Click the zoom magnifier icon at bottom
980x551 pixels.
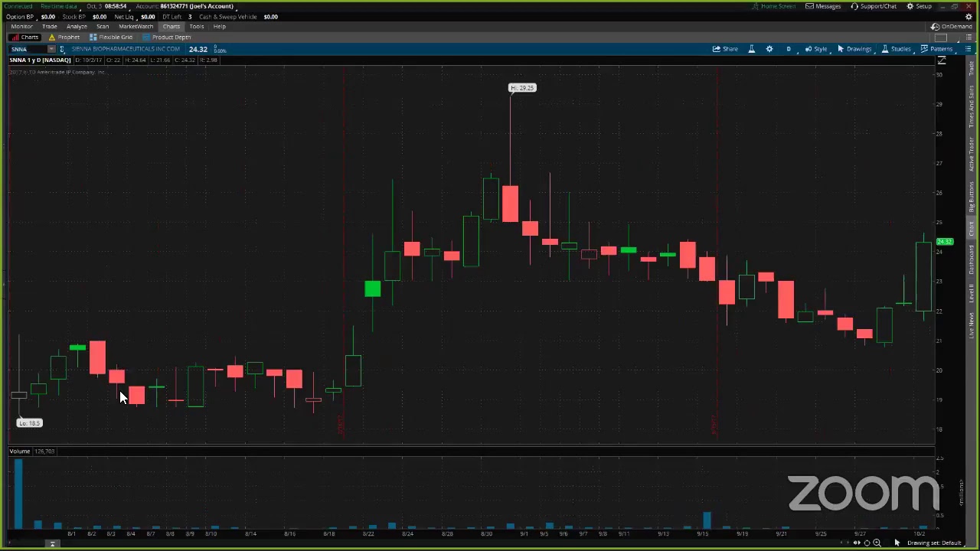(877, 543)
